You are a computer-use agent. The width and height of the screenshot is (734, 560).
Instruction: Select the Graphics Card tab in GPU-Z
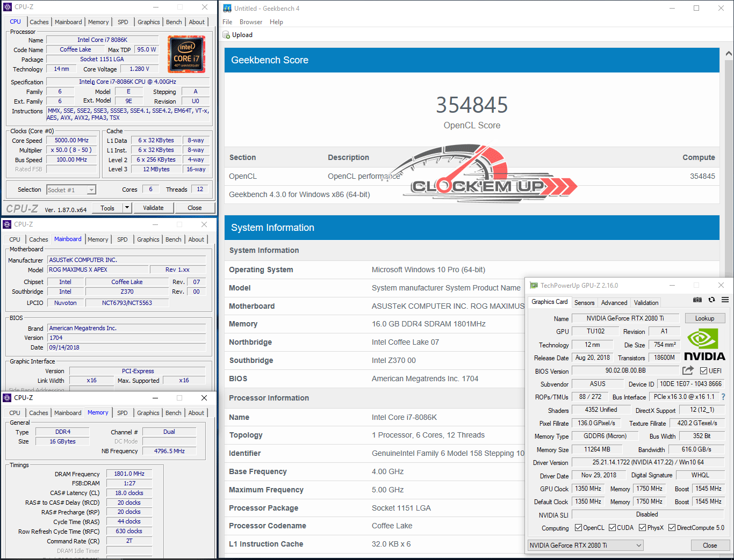[x=549, y=302]
